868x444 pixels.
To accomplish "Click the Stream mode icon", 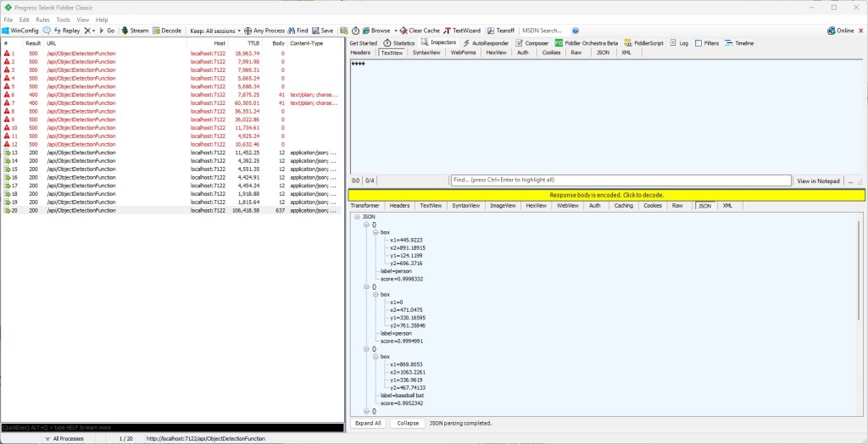I will pos(125,31).
